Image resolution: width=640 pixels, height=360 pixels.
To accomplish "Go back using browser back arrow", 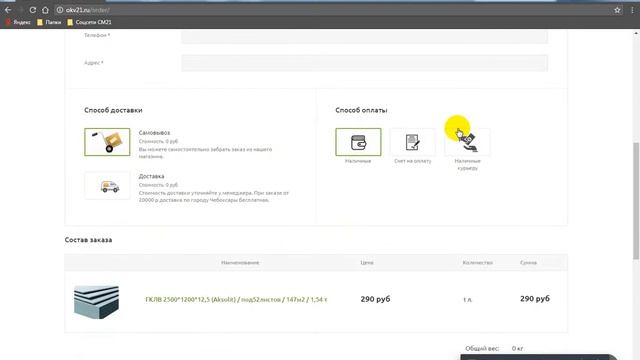I will [8, 10].
